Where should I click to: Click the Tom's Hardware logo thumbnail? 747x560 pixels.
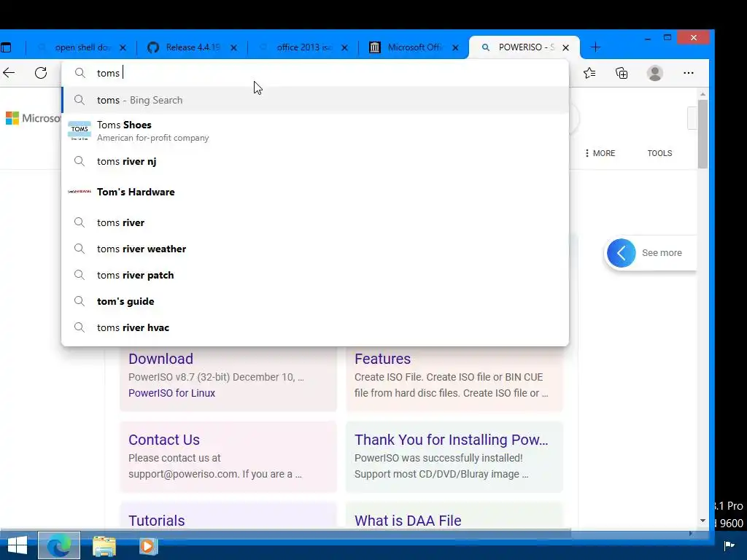click(80, 192)
